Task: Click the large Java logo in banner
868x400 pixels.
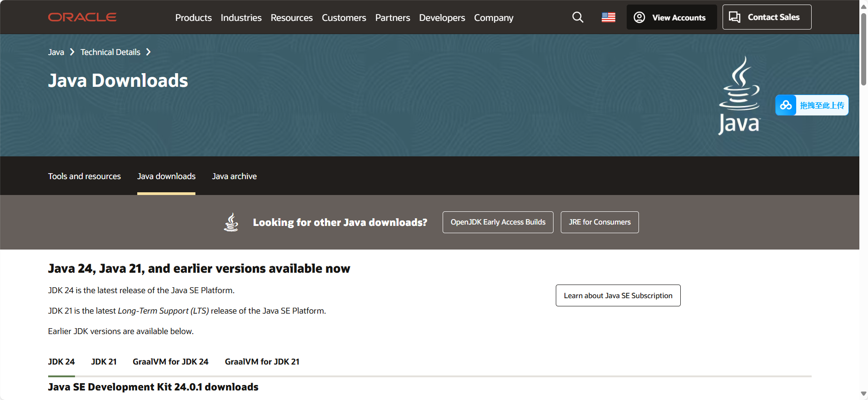Action: coord(739,95)
